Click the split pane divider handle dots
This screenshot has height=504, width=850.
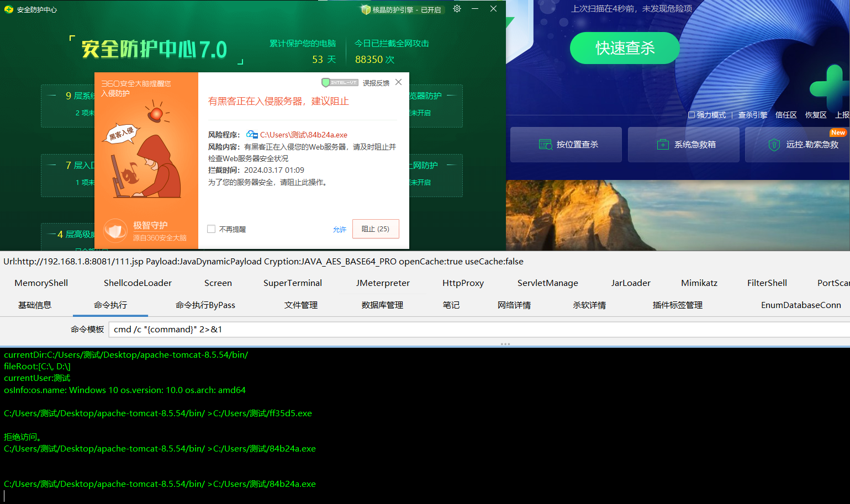pyautogui.click(x=505, y=344)
